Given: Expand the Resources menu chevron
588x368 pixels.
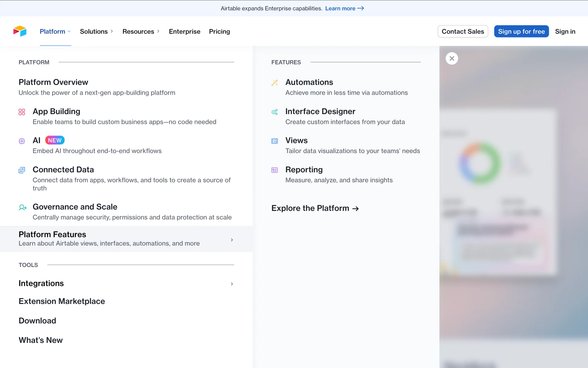Looking at the screenshot, I should point(158,31).
